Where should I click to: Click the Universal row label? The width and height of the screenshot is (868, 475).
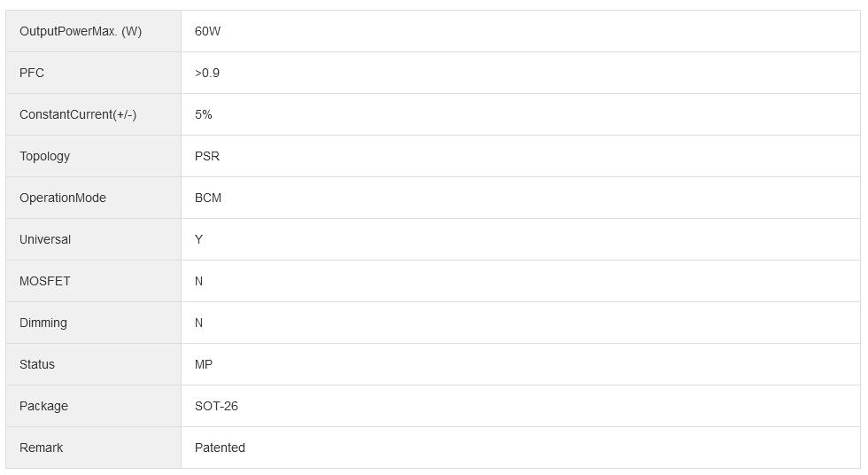tap(45, 239)
